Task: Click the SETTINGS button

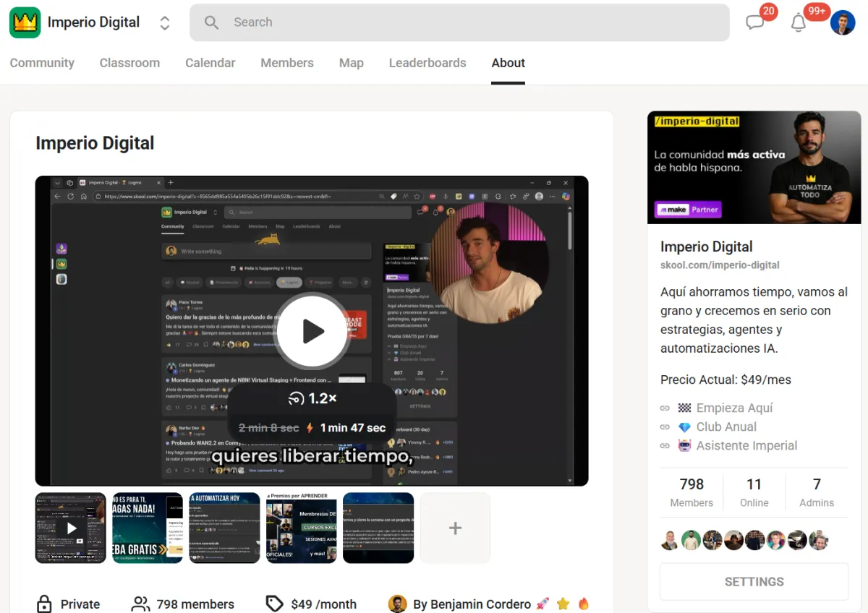Action: (x=754, y=581)
